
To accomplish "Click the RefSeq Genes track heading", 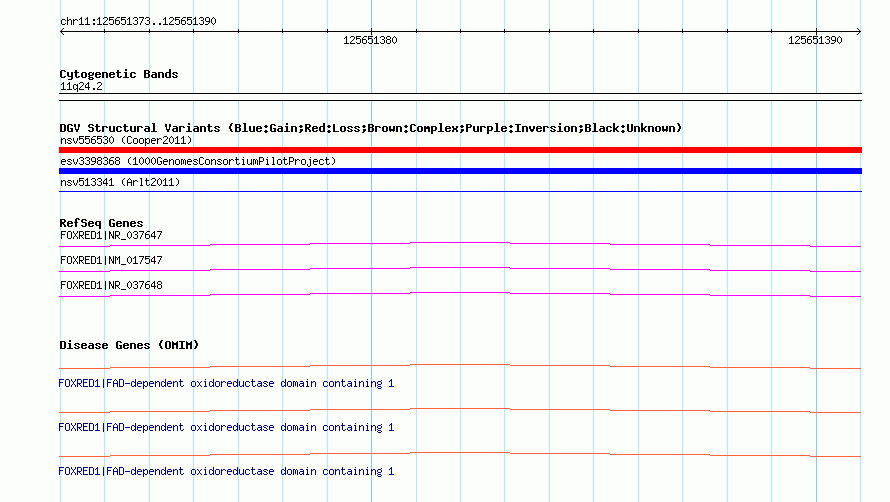I will 101,223.
